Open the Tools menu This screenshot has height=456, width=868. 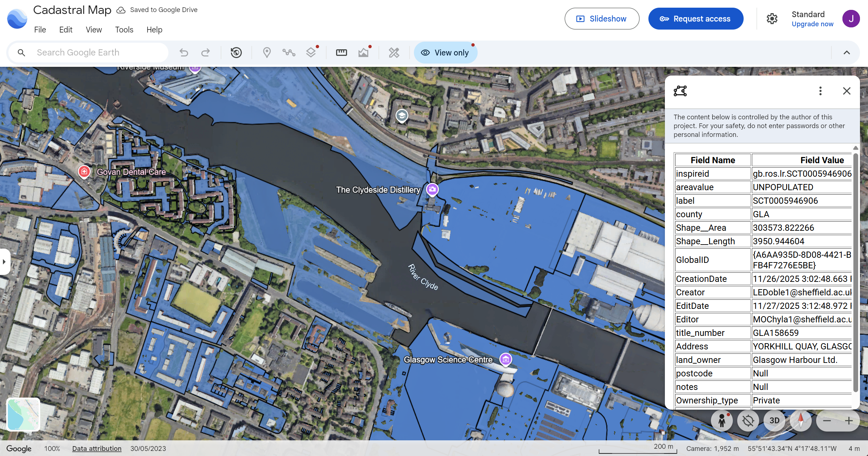coord(124,30)
